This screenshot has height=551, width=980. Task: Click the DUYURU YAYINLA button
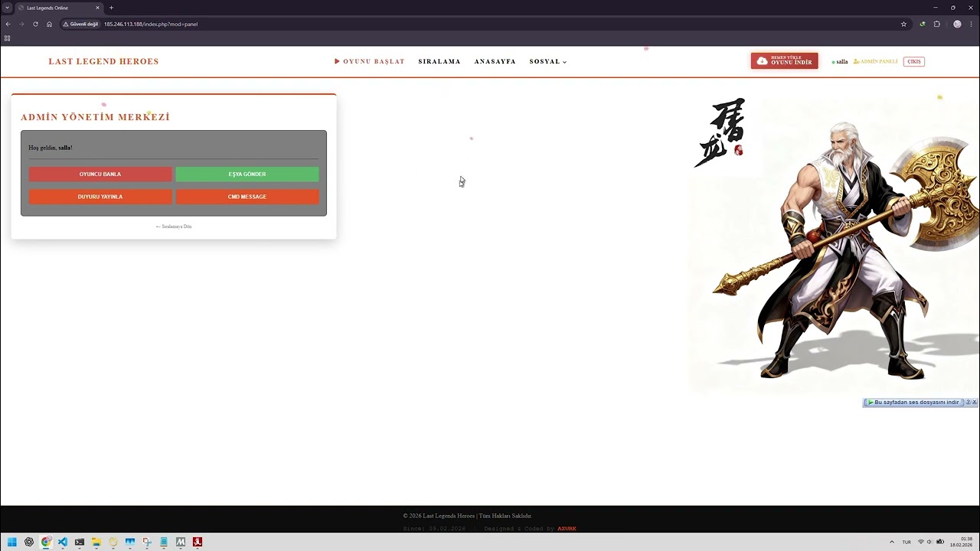click(100, 197)
